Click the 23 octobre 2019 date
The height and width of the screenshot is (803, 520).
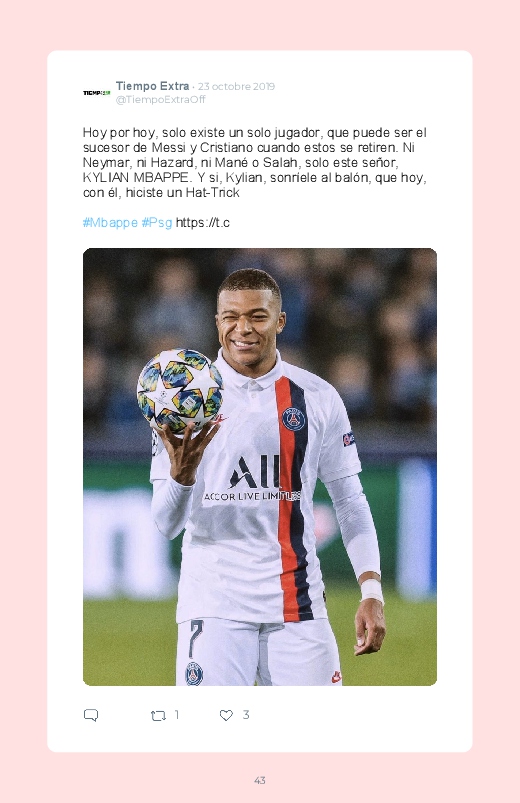click(x=236, y=87)
